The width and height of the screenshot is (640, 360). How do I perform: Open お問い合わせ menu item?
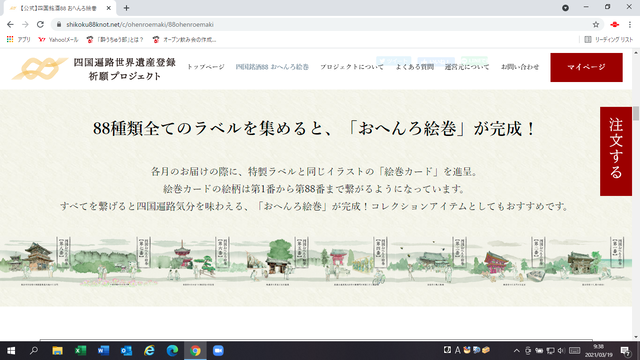pyautogui.click(x=520, y=67)
